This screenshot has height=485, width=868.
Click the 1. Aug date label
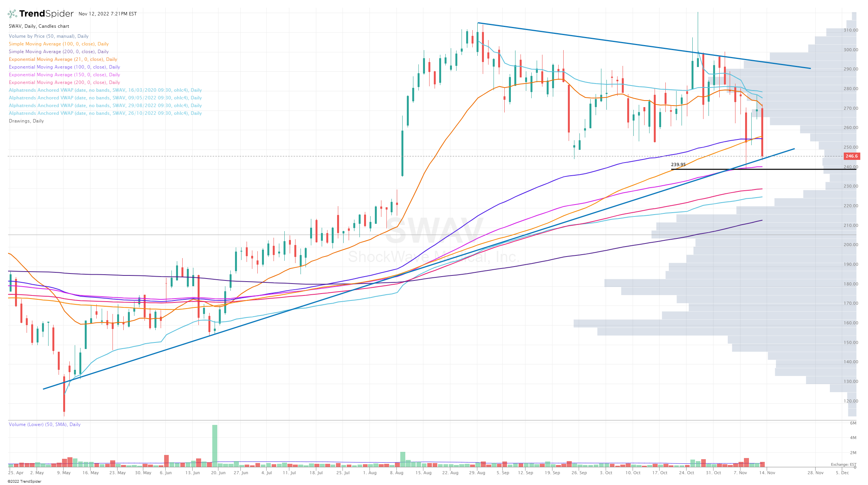(x=370, y=473)
